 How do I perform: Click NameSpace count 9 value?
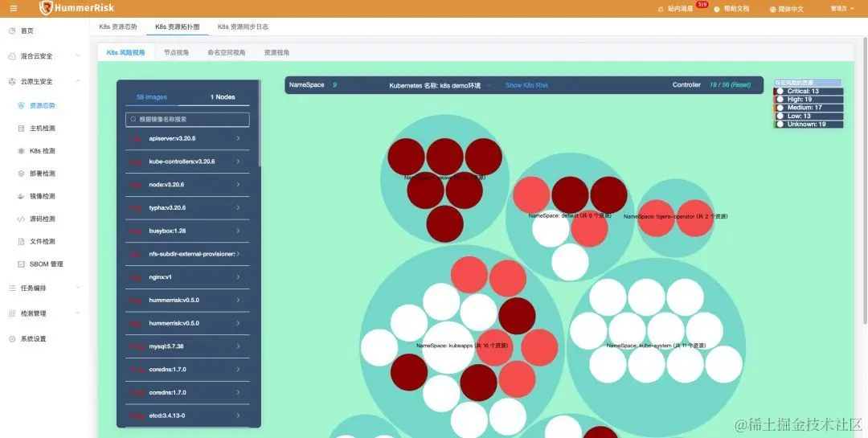pyautogui.click(x=334, y=84)
